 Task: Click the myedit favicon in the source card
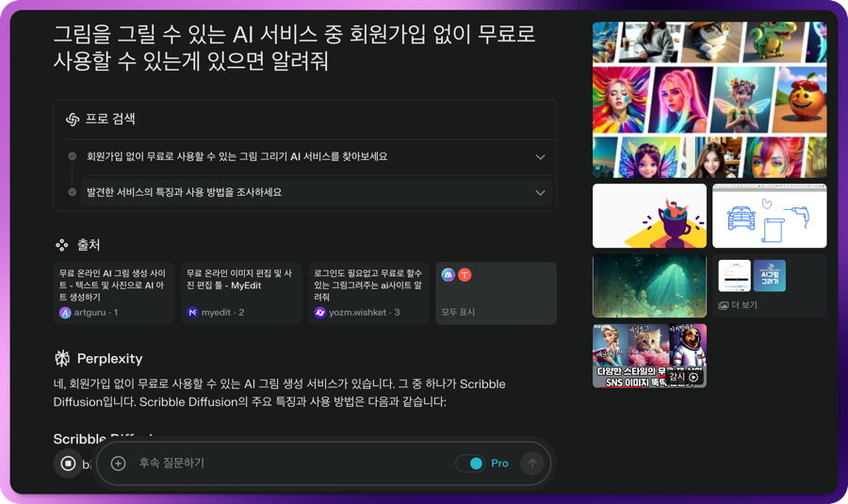192,313
